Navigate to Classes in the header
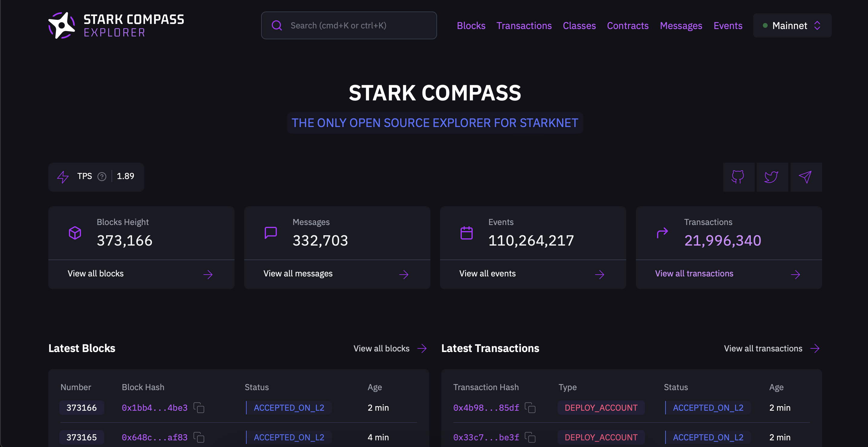The image size is (868, 447). [579, 26]
